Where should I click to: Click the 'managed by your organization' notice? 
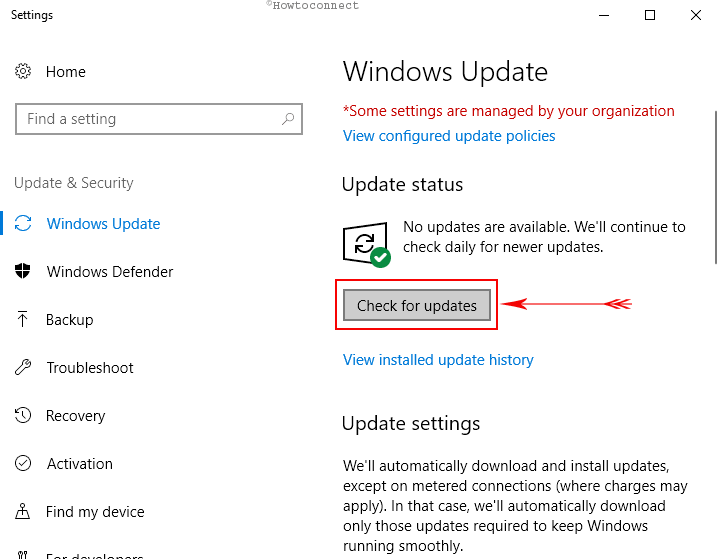(x=509, y=111)
